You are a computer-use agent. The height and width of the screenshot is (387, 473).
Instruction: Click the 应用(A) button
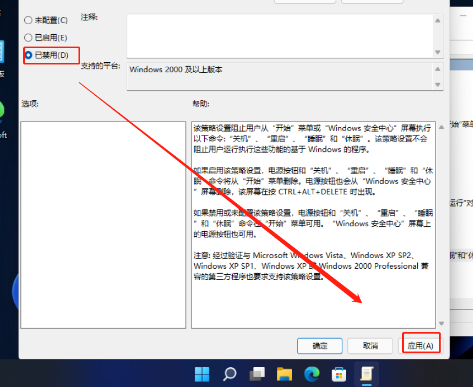coord(420,346)
